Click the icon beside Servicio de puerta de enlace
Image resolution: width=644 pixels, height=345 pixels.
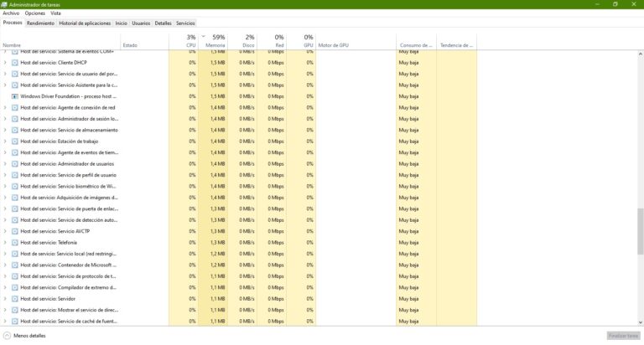(15, 209)
